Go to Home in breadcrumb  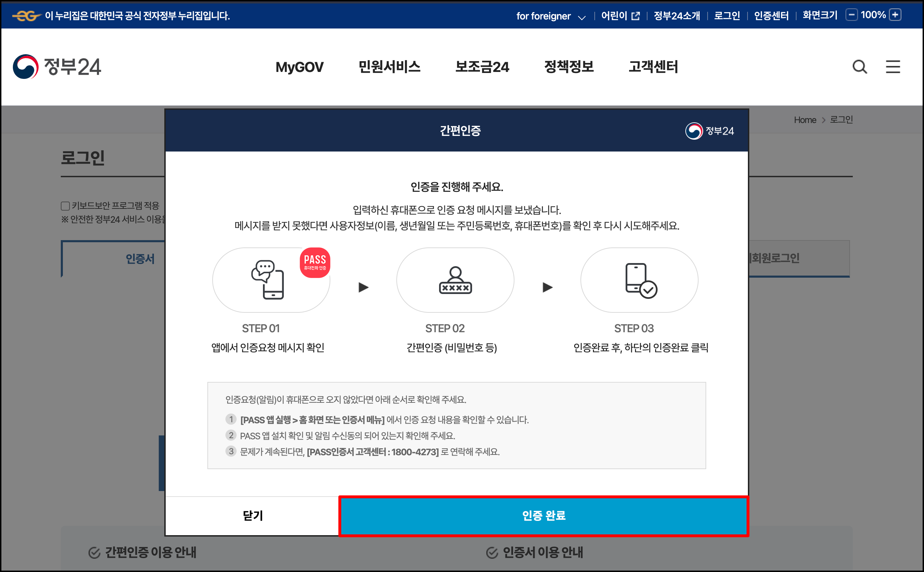805,120
